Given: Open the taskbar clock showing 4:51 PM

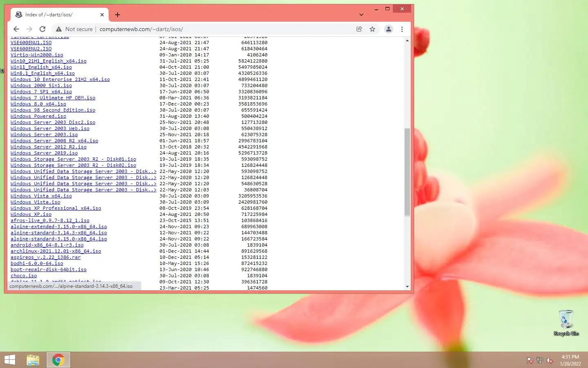Looking at the screenshot, I should click(x=570, y=360).
